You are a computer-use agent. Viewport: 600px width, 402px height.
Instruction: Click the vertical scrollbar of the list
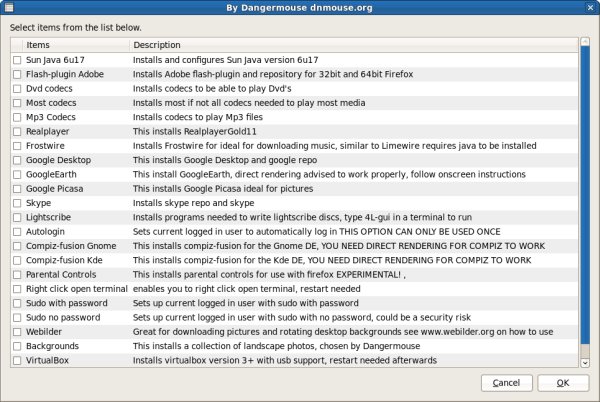click(x=583, y=200)
